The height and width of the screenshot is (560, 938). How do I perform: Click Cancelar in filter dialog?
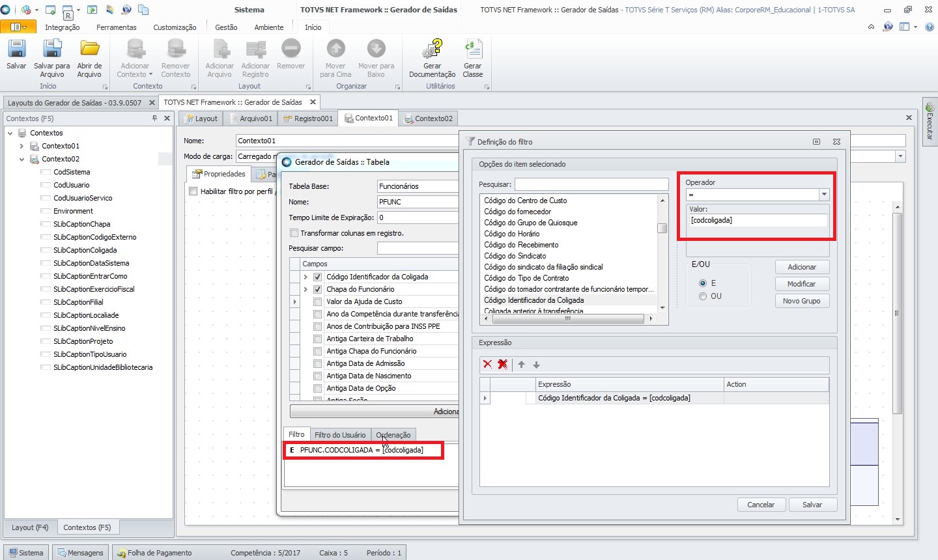tap(761, 505)
